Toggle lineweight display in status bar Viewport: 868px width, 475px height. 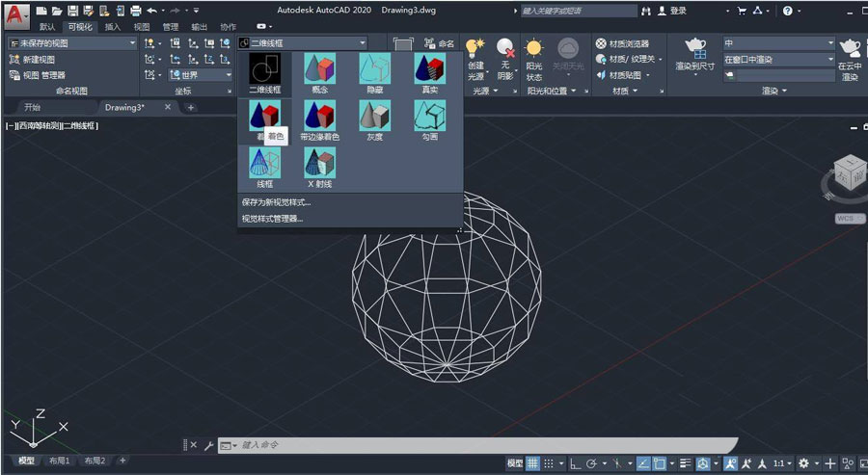point(686,463)
